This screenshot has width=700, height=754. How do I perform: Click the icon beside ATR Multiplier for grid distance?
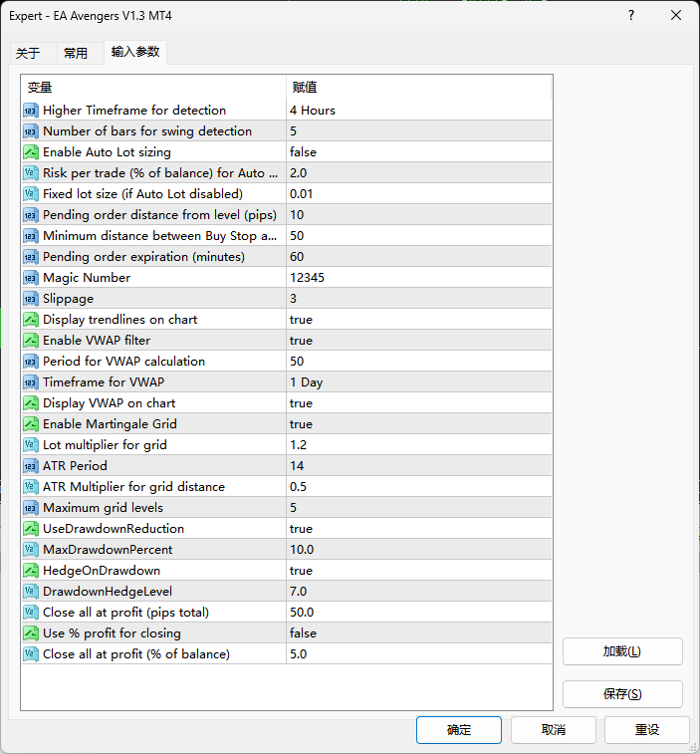click(x=30, y=487)
